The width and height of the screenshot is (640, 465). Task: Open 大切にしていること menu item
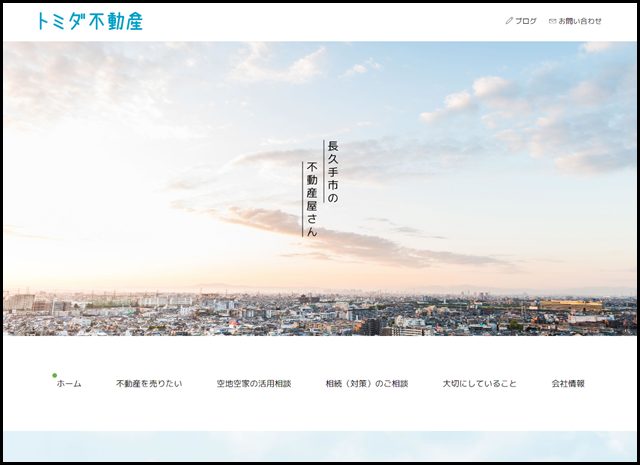point(480,384)
